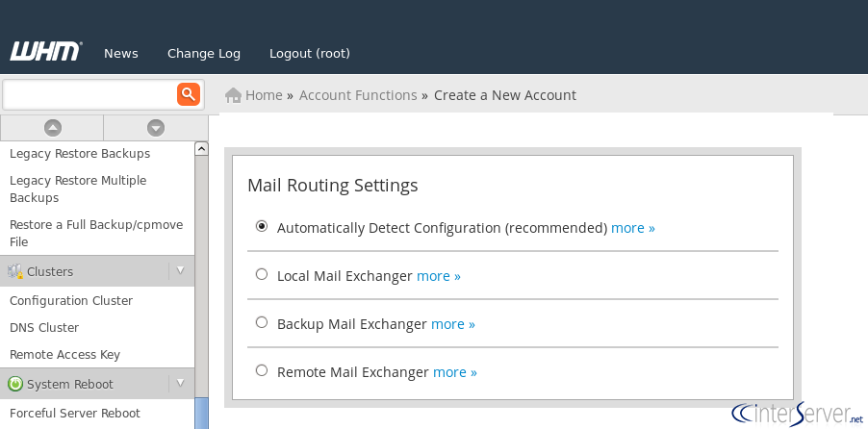Open Change Log in the top bar
The width and height of the screenshot is (868, 429).
point(204,54)
